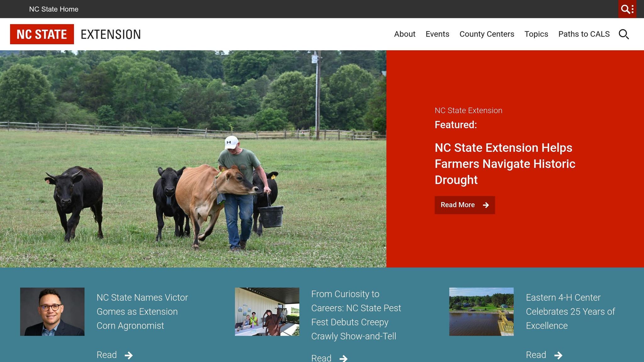Open From Curiosity to Careers Pest Fest headline

[x=356, y=315]
